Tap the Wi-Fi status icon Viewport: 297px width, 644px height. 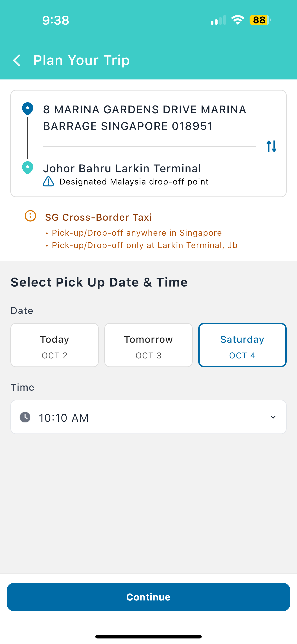tap(238, 20)
